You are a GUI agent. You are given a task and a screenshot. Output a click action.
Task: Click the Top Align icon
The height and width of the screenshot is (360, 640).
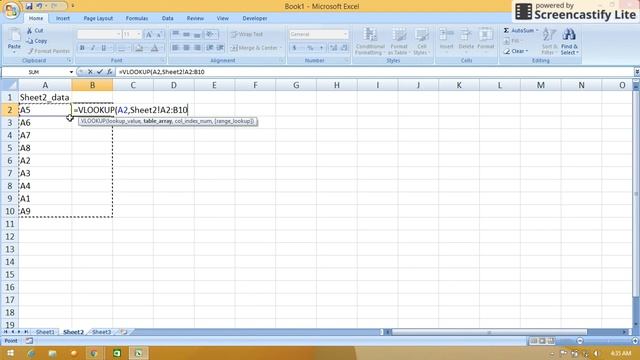(x=176, y=34)
